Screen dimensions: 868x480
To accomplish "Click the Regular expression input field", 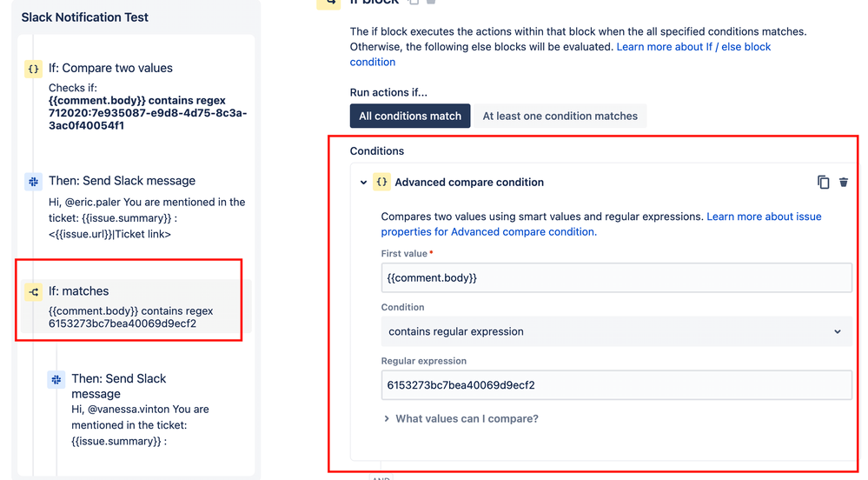I will click(616, 385).
